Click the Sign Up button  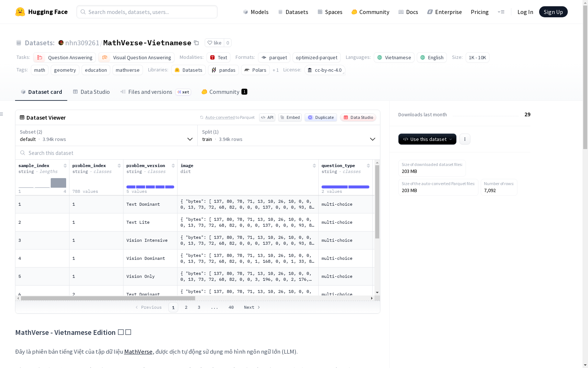tap(553, 12)
